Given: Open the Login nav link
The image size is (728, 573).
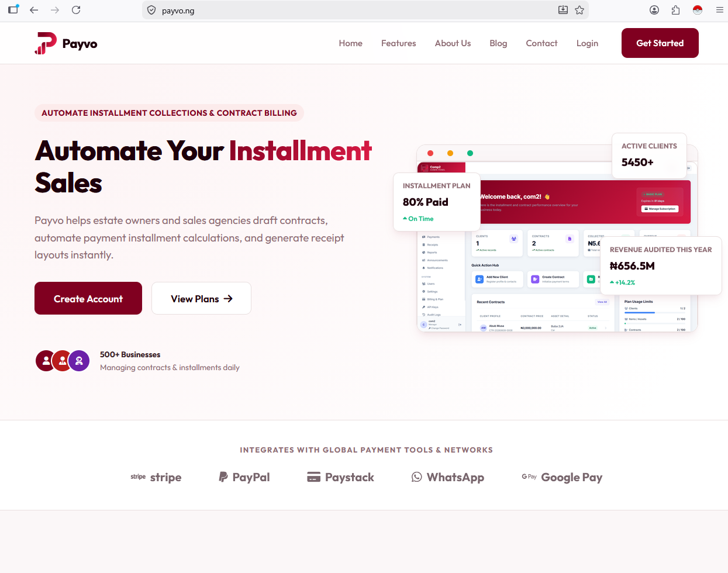Looking at the screenshot, I should pos(587,43).
